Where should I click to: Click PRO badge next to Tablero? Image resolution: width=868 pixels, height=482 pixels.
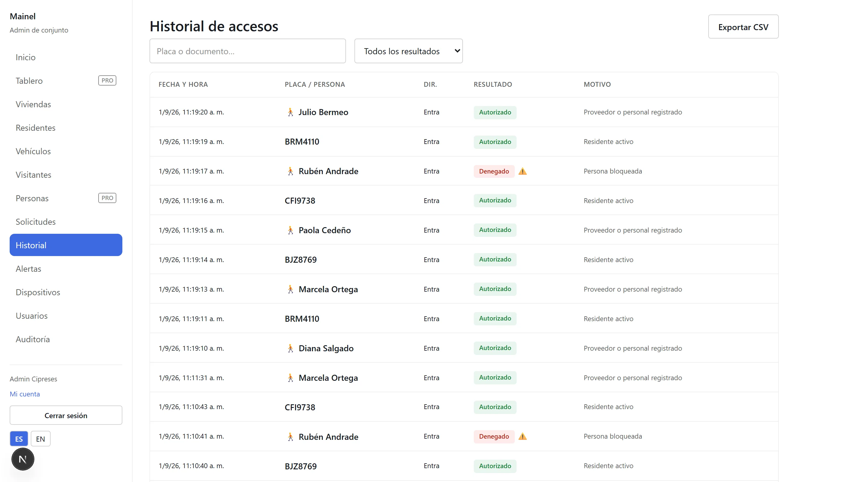click(x=107, y=80)
